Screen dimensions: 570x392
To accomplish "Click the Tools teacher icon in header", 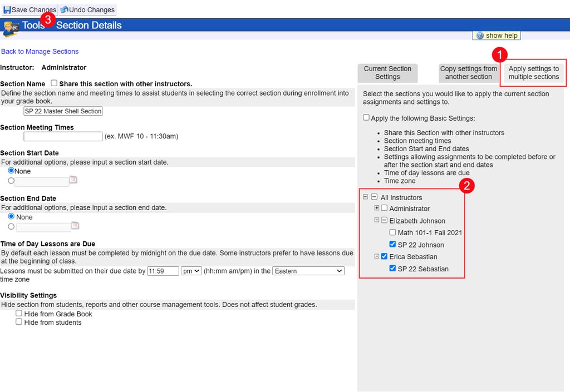I will pos(11,27).
